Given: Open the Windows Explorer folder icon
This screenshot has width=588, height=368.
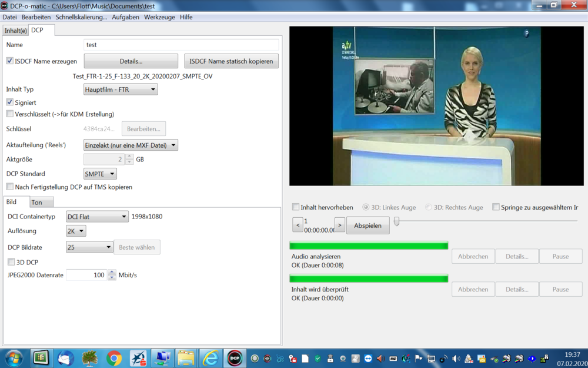Looking at the screenshot, I should (186, 358).
